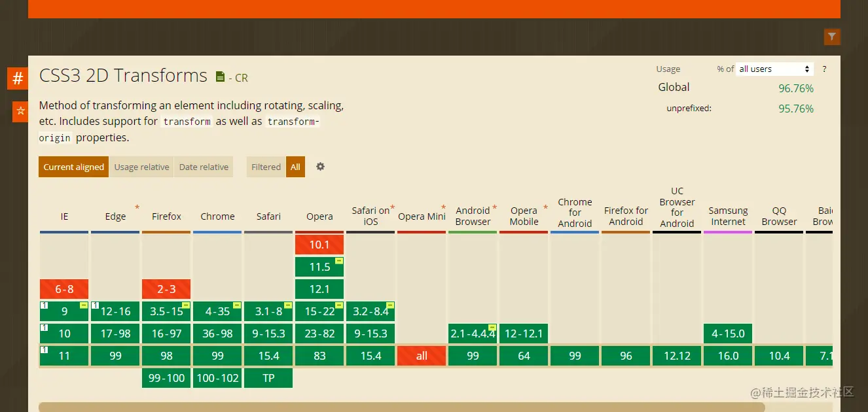868x412 pixels.
Task: Click the Firefox column header
Action: pos(166,216)
